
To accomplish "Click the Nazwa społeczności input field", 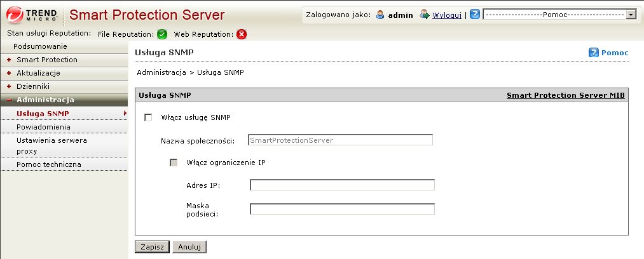I will pyautogui.click(x=341, y=140).
